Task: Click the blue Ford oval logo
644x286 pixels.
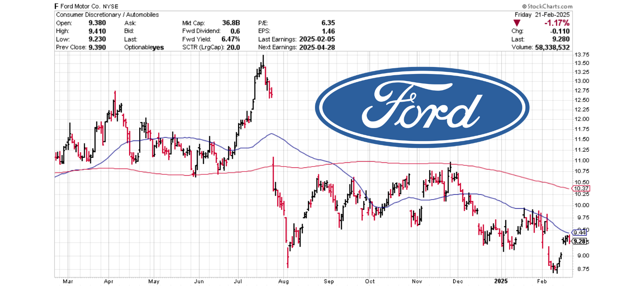Action: (422, 107)
